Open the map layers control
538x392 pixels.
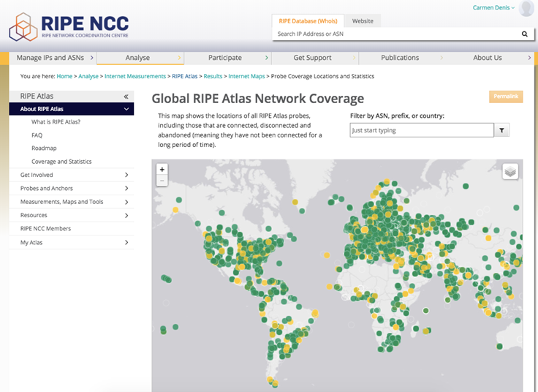tap(510, 171)
